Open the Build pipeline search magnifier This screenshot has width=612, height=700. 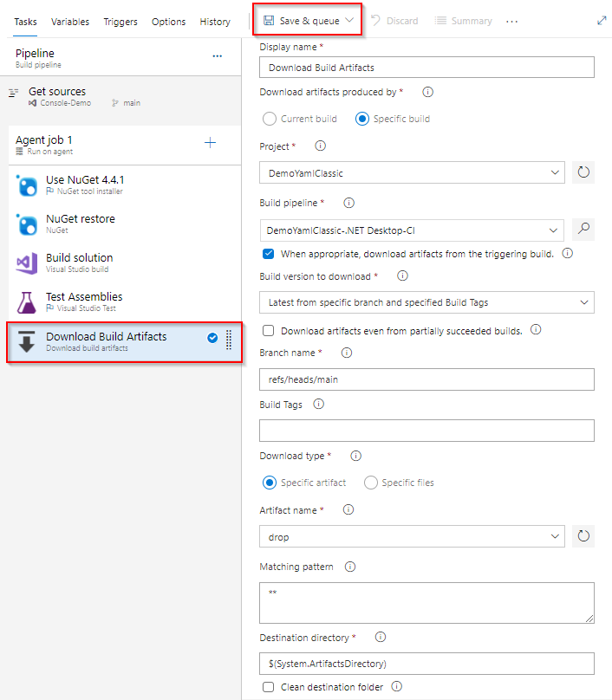click(583, 229)
